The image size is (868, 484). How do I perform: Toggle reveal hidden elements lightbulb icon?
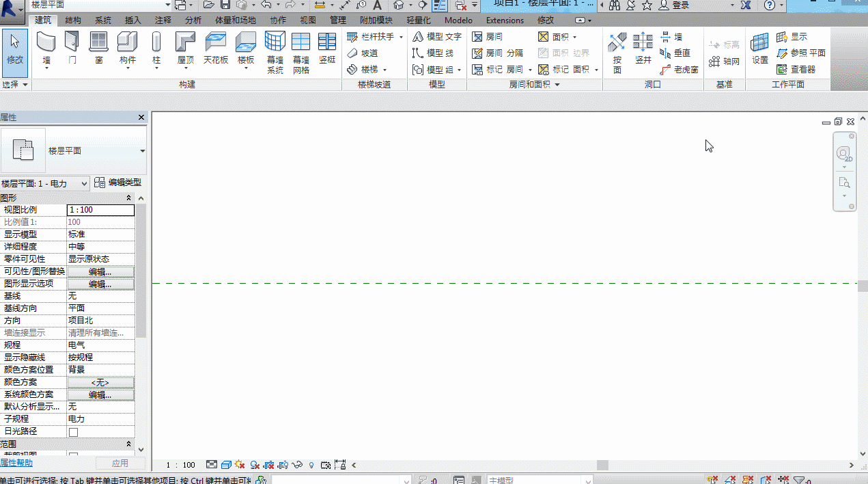click(x=312, y=465)
